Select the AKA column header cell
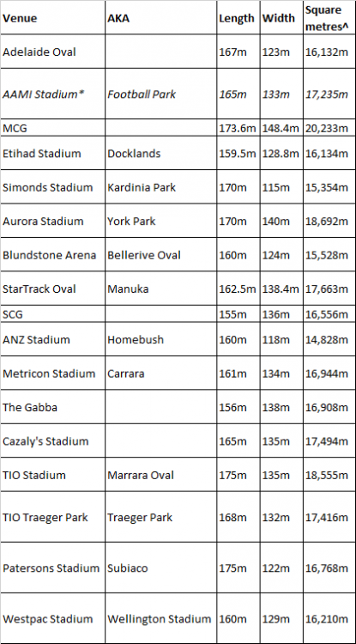 (160, 18)
